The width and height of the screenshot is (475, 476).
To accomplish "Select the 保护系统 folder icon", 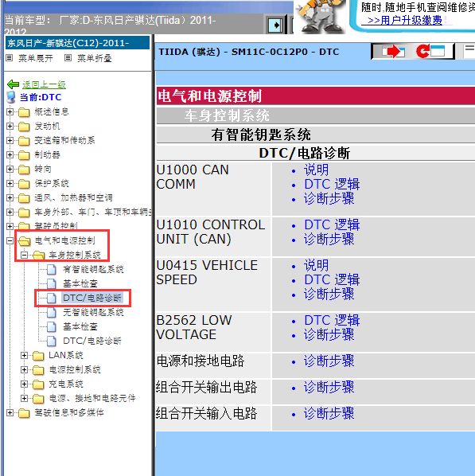I will (x=24, y=184).
